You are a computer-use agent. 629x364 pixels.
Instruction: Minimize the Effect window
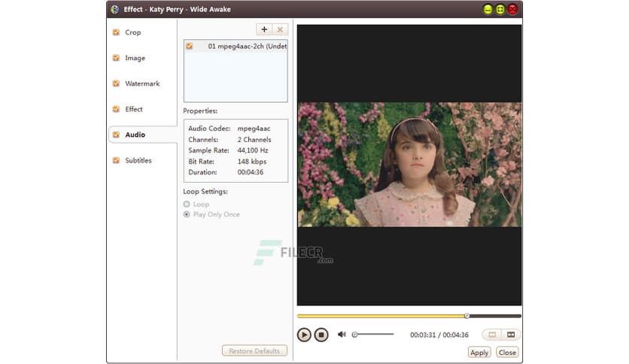coord(488,10)
